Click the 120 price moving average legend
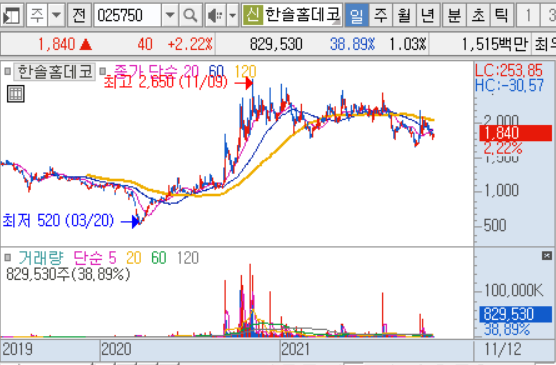The height and width of the screenshot is (365, 556). 245,71
